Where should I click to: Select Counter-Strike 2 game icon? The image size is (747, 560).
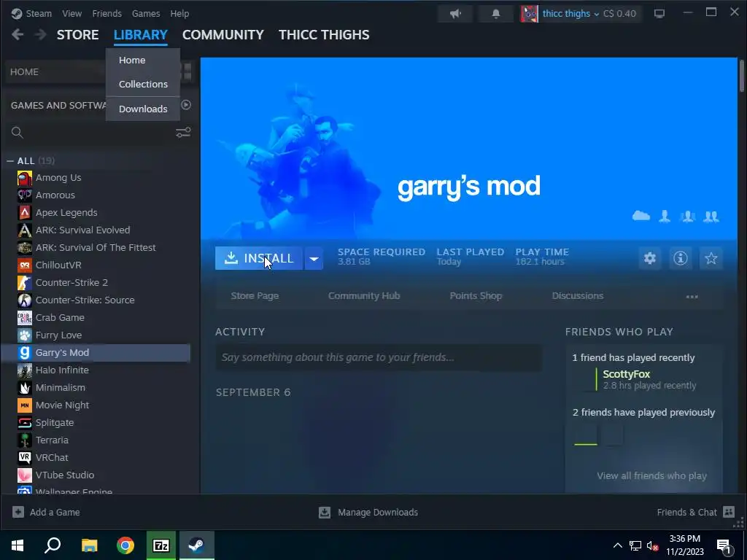[x=25, y=282]
